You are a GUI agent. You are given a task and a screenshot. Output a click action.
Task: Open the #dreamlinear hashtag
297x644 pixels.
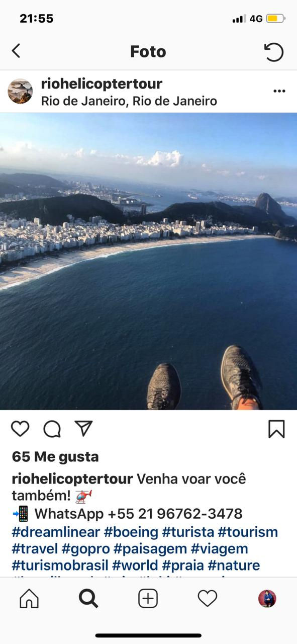click(x=56, y=532)
